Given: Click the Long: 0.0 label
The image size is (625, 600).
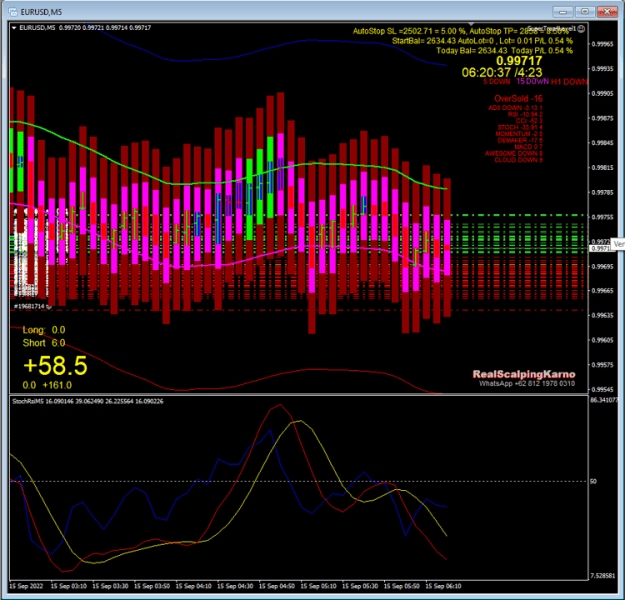Looking at the screenshot, I should [44, 330].
